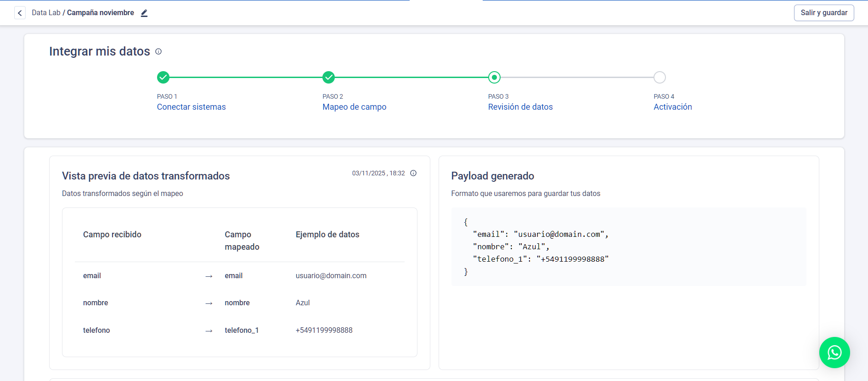Click info icon next to timestamp 18:32
868x381 pixels.
[x=413, y=173]
